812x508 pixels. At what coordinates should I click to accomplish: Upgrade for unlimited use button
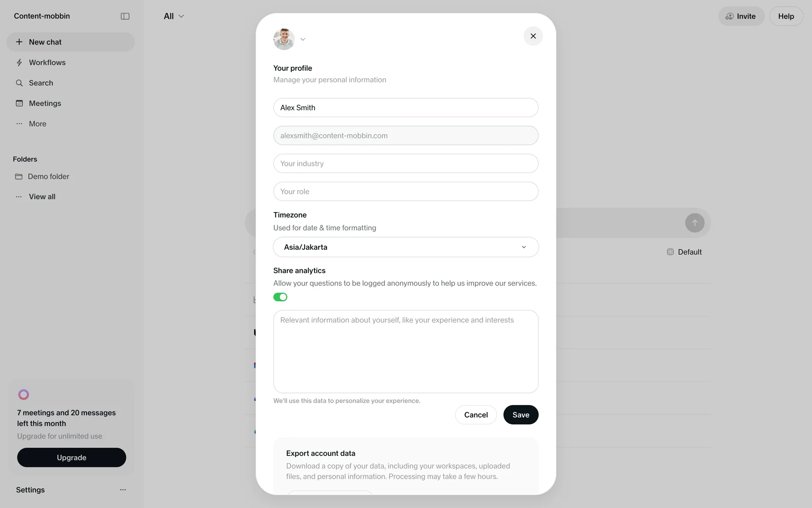point(71,458)
